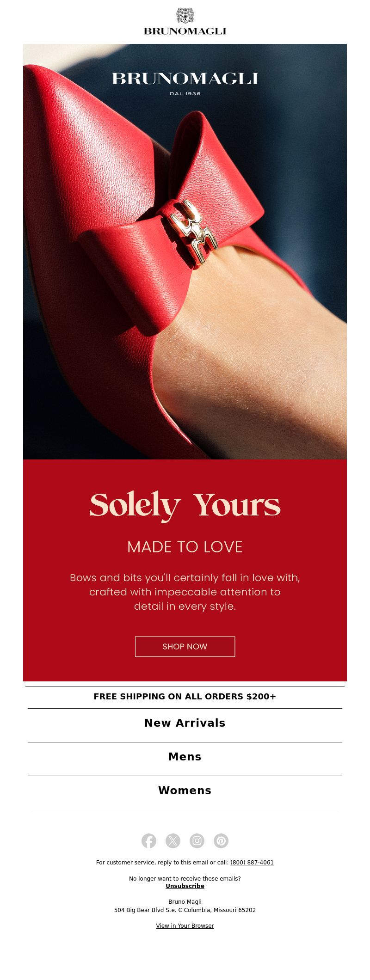Open the New Arrivals category

(x=185, y=723)
